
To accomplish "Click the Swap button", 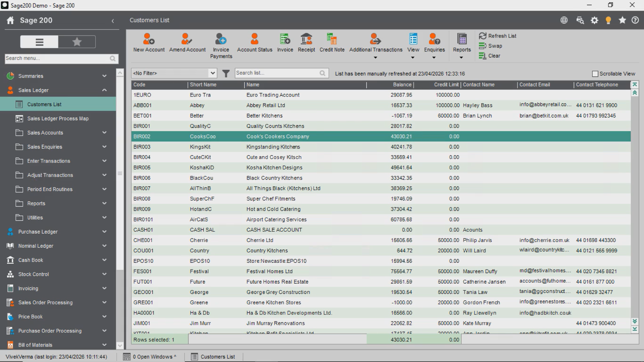I will coord(490,46).
